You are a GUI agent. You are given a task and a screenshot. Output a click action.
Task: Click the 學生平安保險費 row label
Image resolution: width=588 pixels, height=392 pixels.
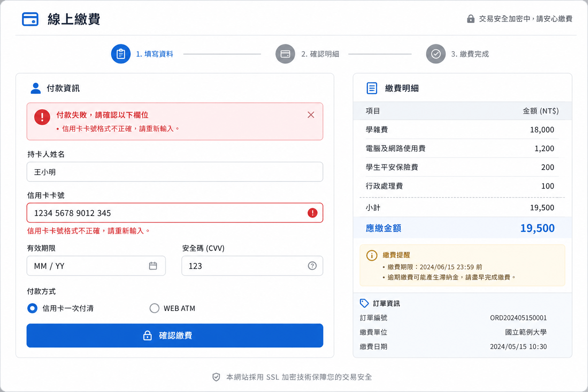pos(392,167)
